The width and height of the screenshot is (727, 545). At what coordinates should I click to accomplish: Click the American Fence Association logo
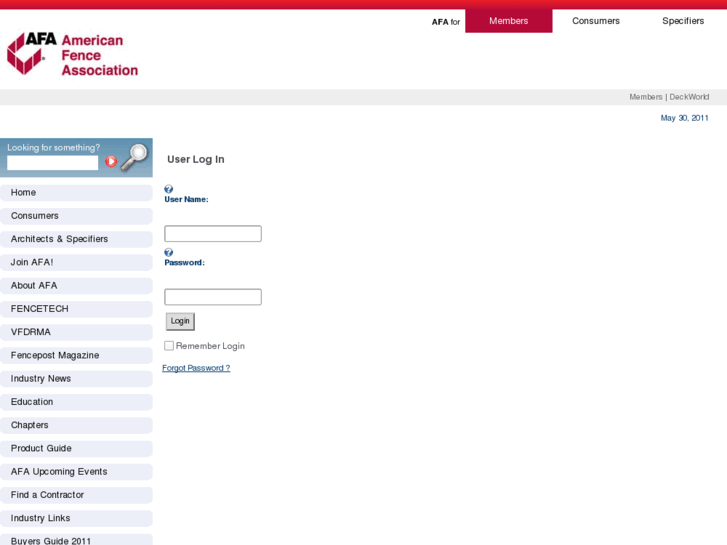73,54
